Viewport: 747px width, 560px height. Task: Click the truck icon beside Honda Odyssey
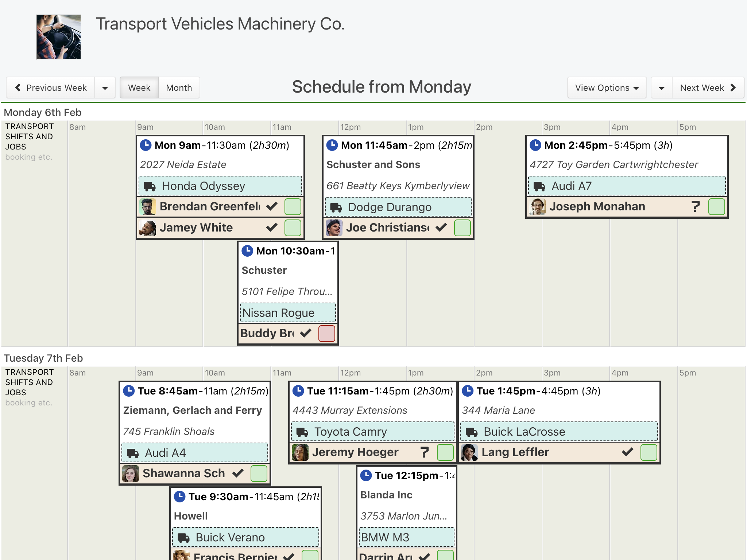pos(150,186)
